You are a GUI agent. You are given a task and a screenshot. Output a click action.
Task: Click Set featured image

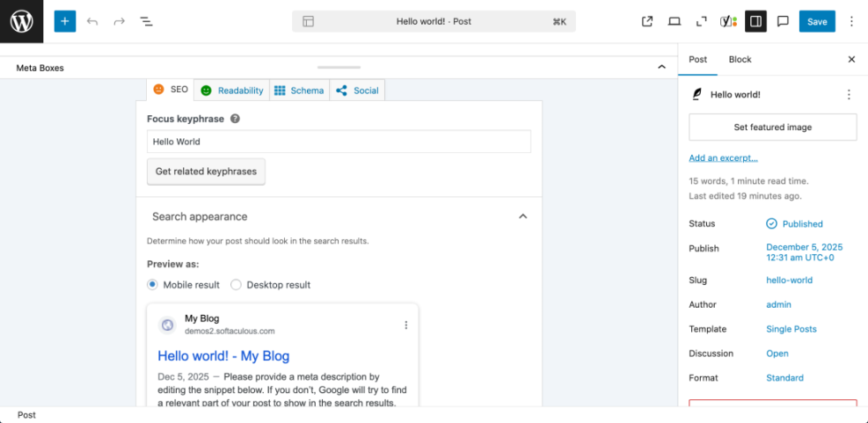pos(773,127)
